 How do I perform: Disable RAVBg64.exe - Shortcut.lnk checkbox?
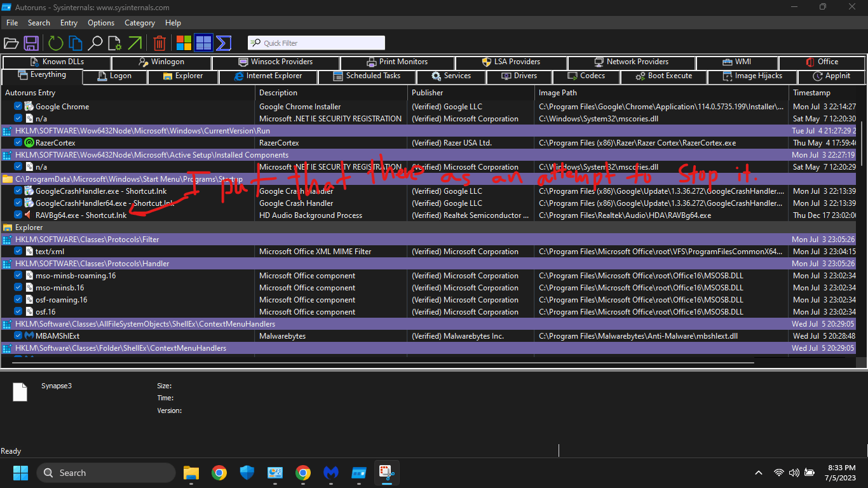coord(18,215)
